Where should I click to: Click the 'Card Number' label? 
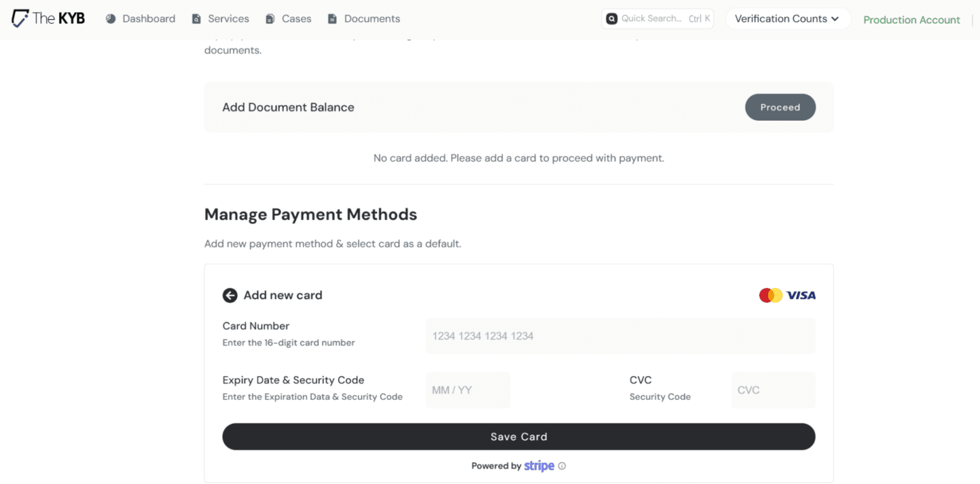pos(256,326)
